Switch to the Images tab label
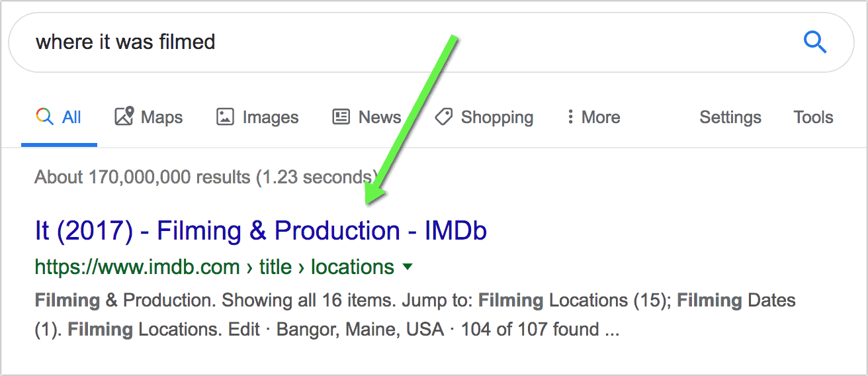 (x=271, y=118)
